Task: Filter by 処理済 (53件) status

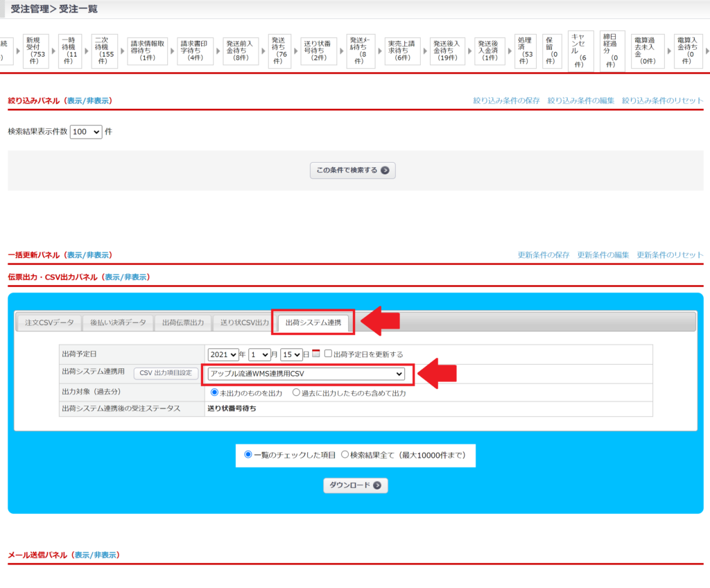Action: point(526,51)
